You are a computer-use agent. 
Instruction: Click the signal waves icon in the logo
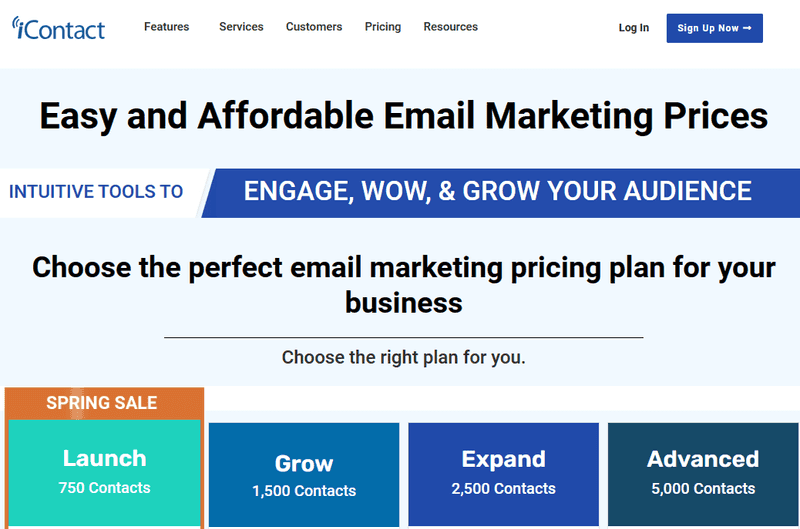(15, 23)
